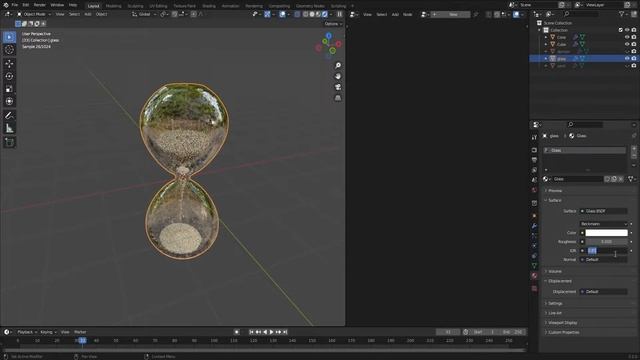This screenshot has width=640, height=360.
Task: Click the Blender logo menu icon
Action: (6, 5)
